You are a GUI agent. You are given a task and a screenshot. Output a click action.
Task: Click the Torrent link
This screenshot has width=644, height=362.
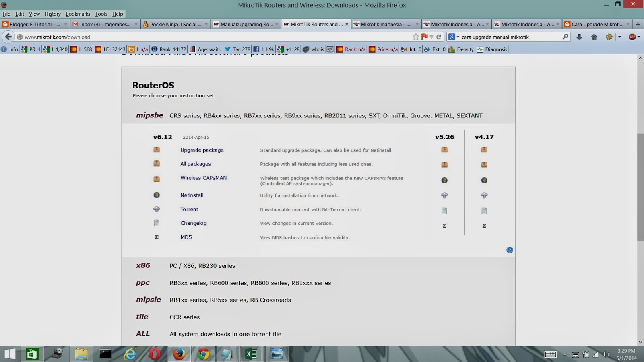click(x=189, y=209)
